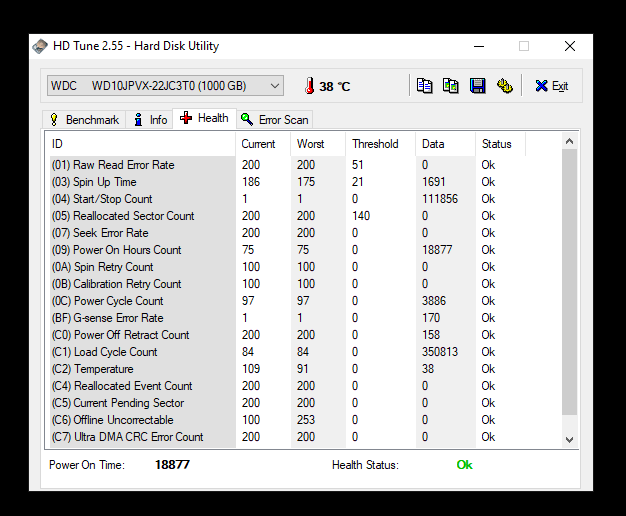Select the Health tab
626x516 pixels.
coord(204,118)
